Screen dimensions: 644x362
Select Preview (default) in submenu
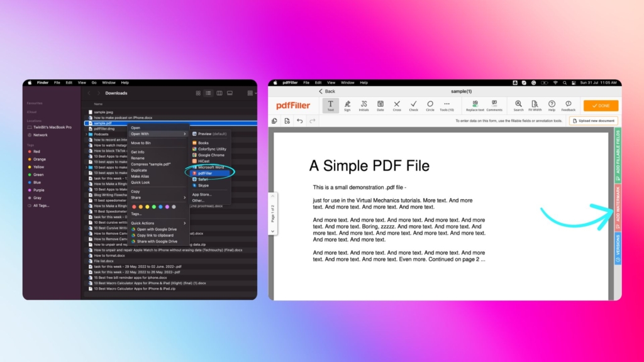[x=210, y=134]
